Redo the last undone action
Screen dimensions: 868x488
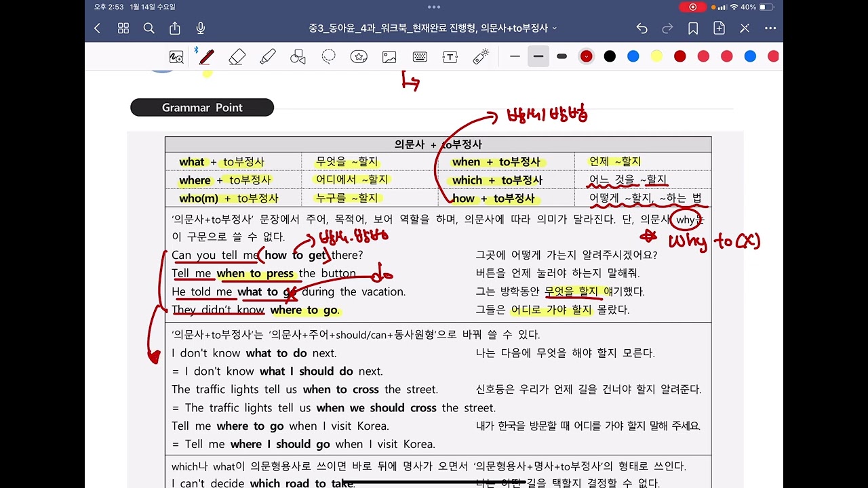pos(667,28)
